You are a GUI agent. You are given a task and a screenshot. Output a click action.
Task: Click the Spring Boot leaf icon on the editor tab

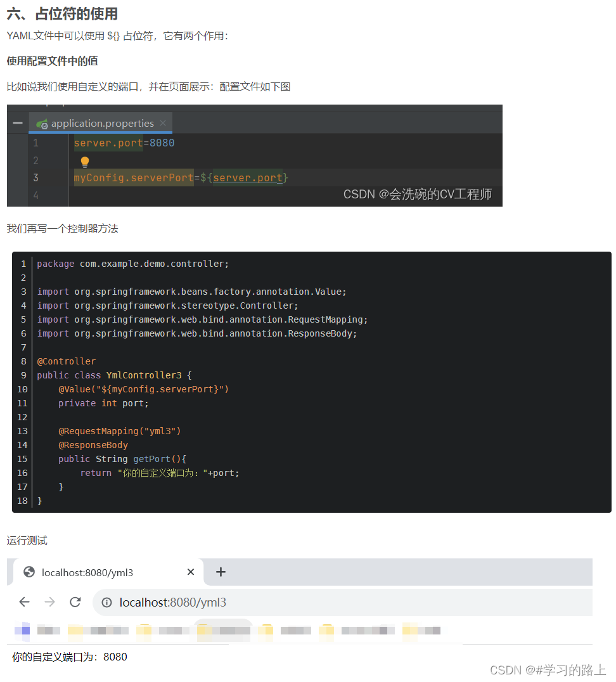pos(42,123)
